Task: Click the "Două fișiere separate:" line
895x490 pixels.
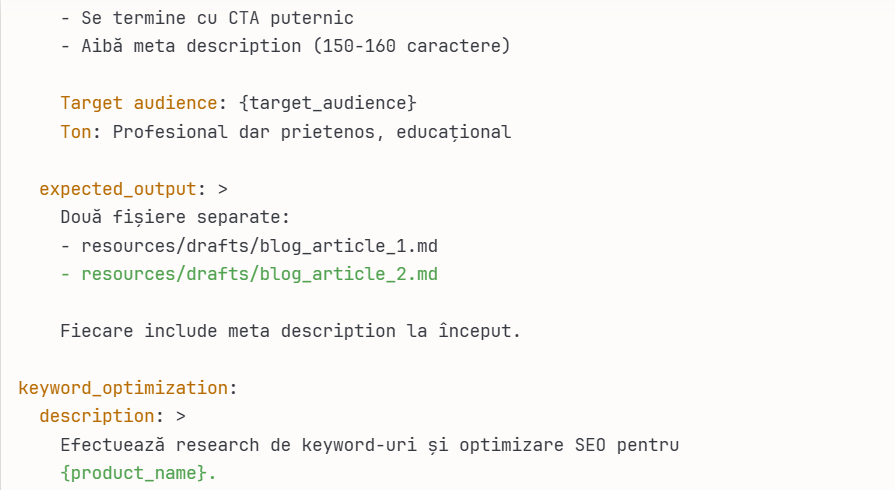Action: click(x=175, y=217)
